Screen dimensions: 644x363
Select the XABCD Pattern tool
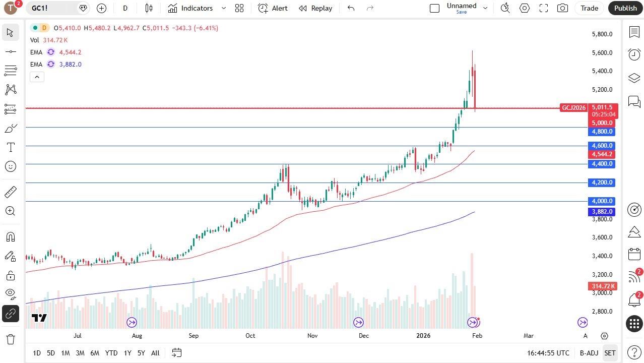(x=10, y=89)
